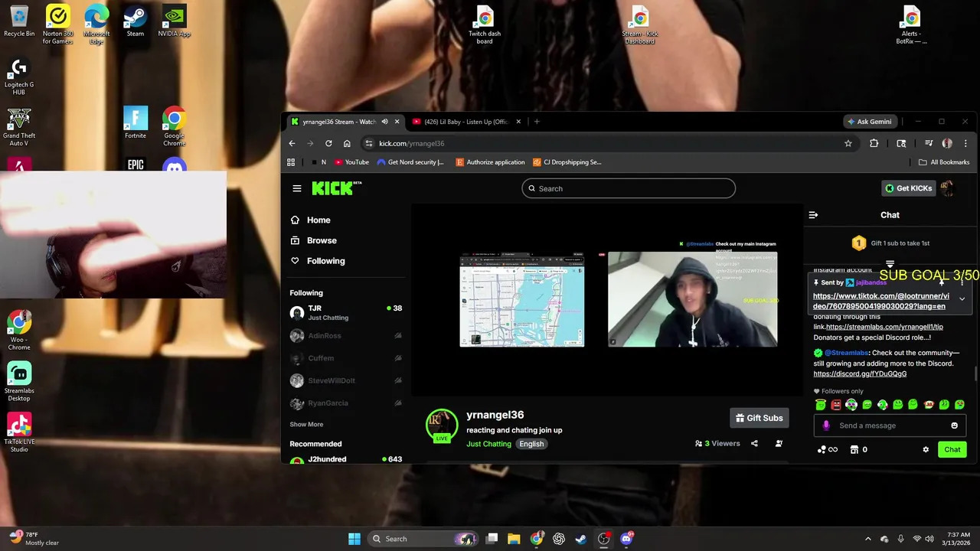Click the Gift 1 sub leaderboard banner

point(890,243)
